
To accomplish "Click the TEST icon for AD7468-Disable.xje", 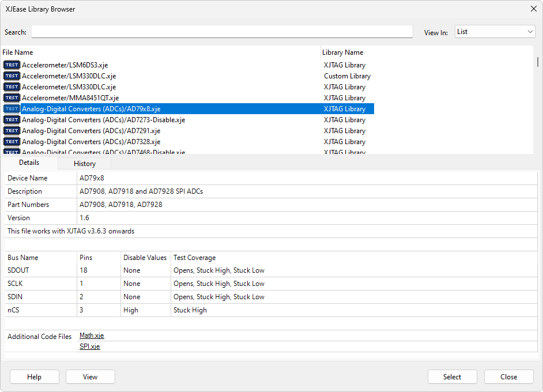I will click(12, 152).
